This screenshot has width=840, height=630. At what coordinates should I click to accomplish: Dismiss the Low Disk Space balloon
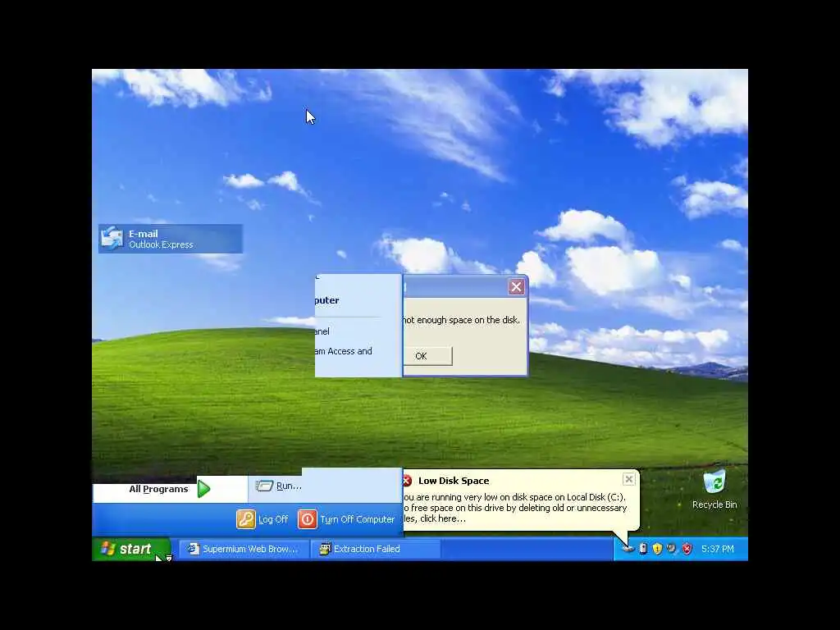pos(629,479)
